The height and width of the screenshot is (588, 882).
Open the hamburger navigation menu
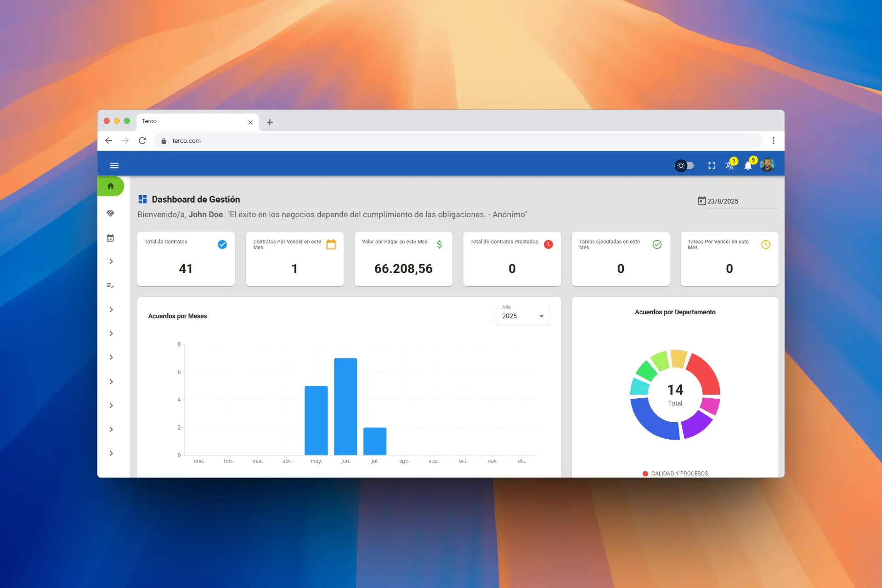[114, 165]
